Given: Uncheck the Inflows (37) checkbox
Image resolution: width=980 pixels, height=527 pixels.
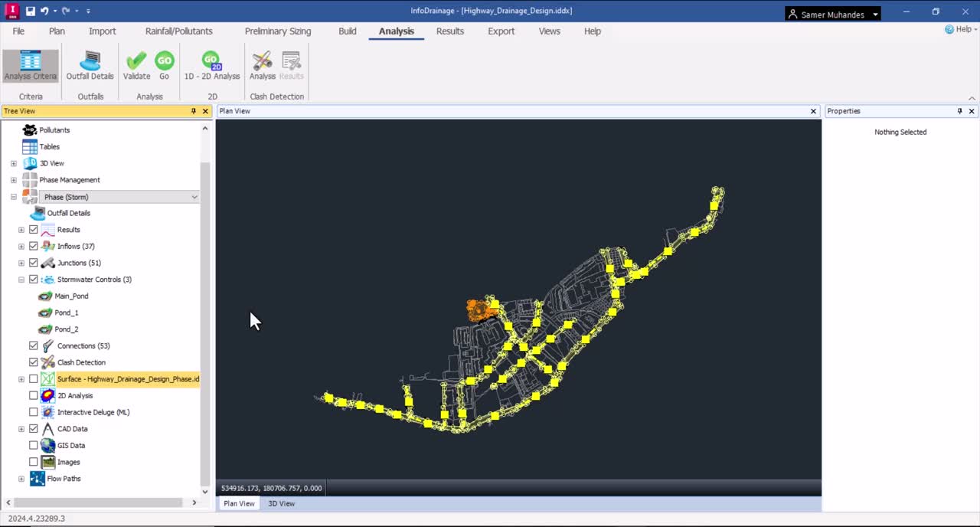Looking at the screenshot, I should point(34,246).
